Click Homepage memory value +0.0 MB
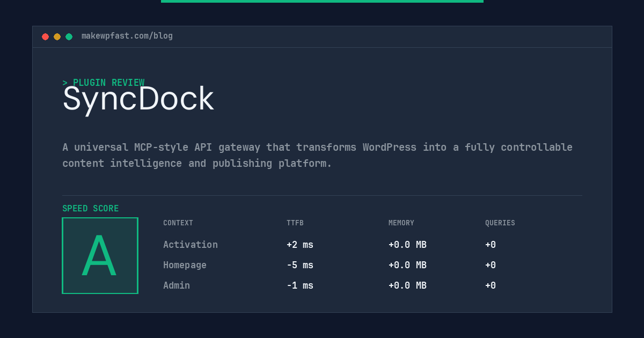 [x=408, y=265]
